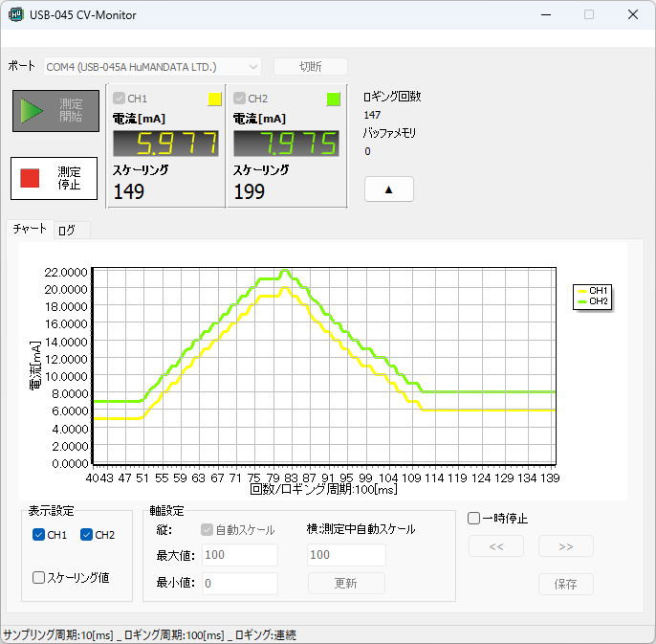Uncheck CH1 in display settings
Image resolution: width=656 pixels, height=644 pixels.
click(x=39, y=535)
